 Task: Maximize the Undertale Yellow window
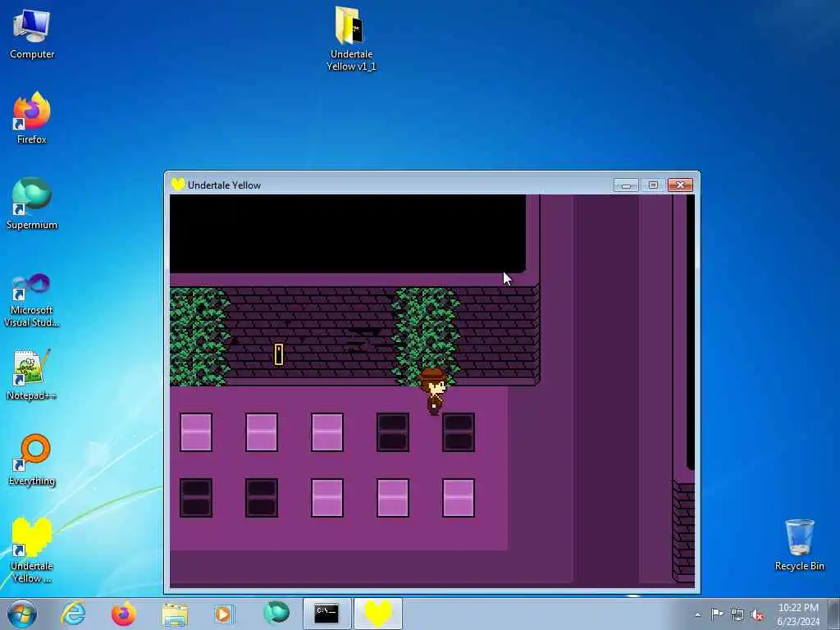coord(653,185)
